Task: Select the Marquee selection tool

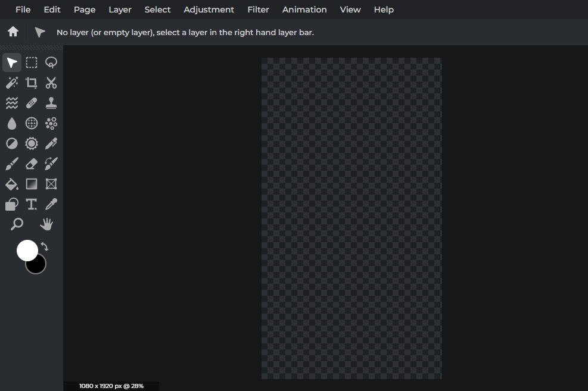Action: [32, 62]
